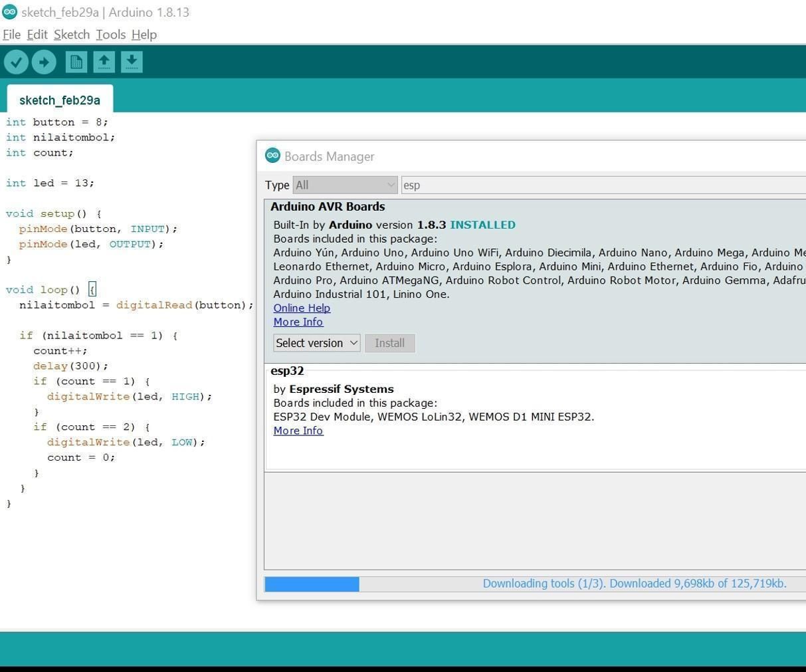Click the Boards Manager dialog logo icon

(272, 156)
